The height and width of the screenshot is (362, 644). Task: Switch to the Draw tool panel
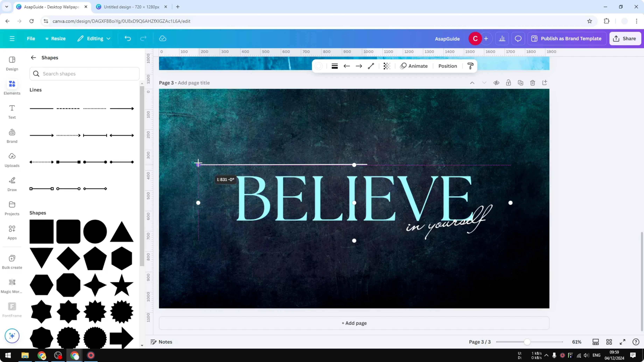(x=12, y=184)
